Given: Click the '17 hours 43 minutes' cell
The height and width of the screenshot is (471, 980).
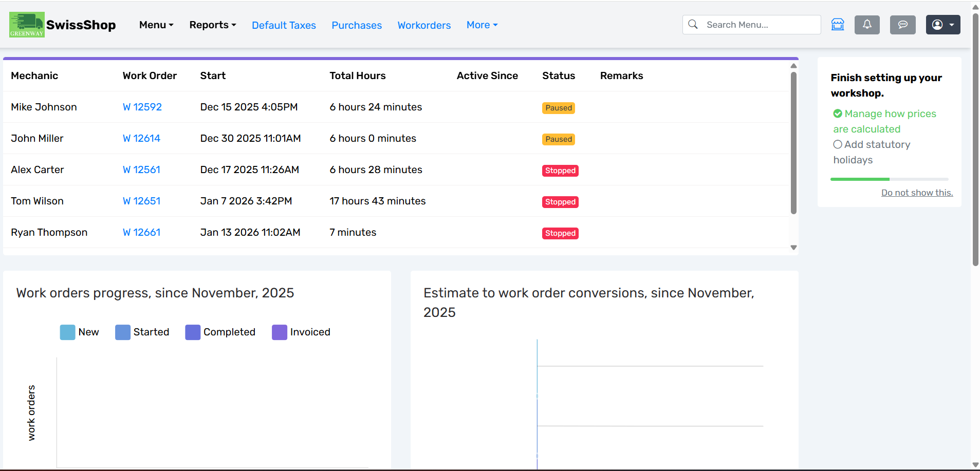Looking at the screenshot, I should [x=378, y=201].
